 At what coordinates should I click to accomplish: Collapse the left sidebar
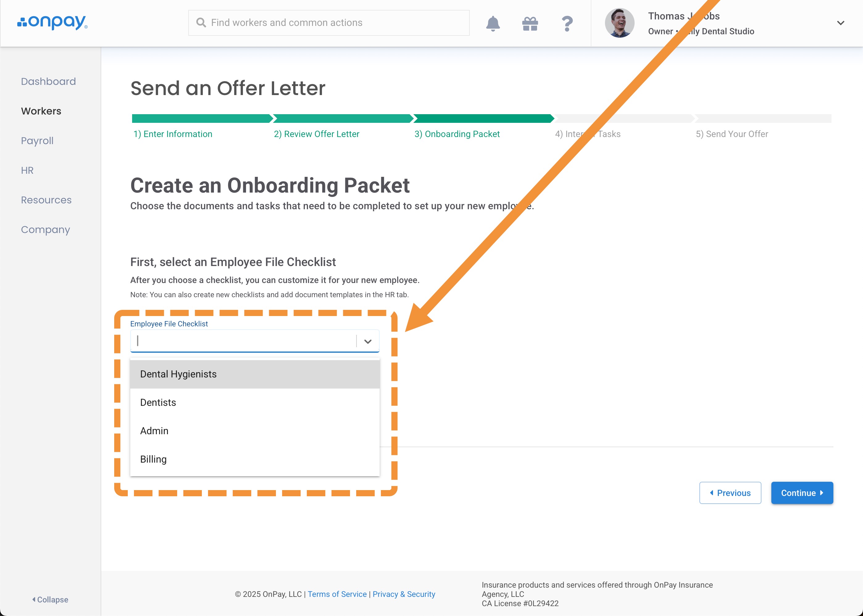[50, 599]
